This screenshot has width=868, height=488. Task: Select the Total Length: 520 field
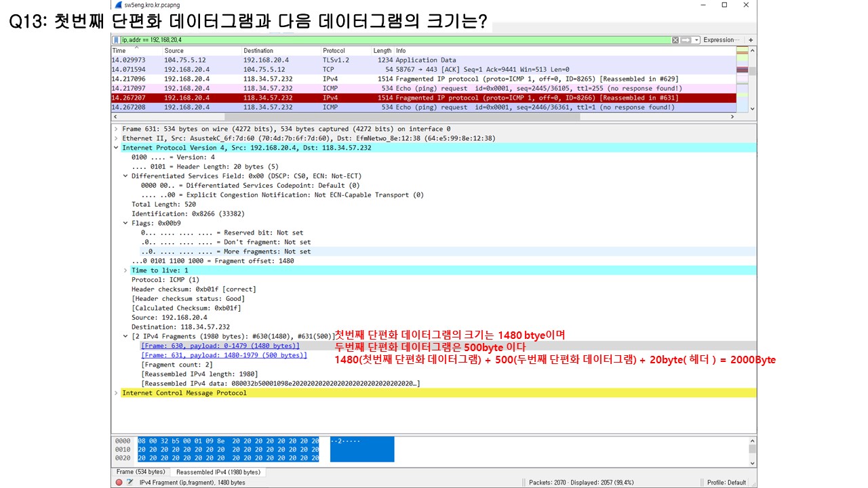pyautogui.click(x=163, y=204)
